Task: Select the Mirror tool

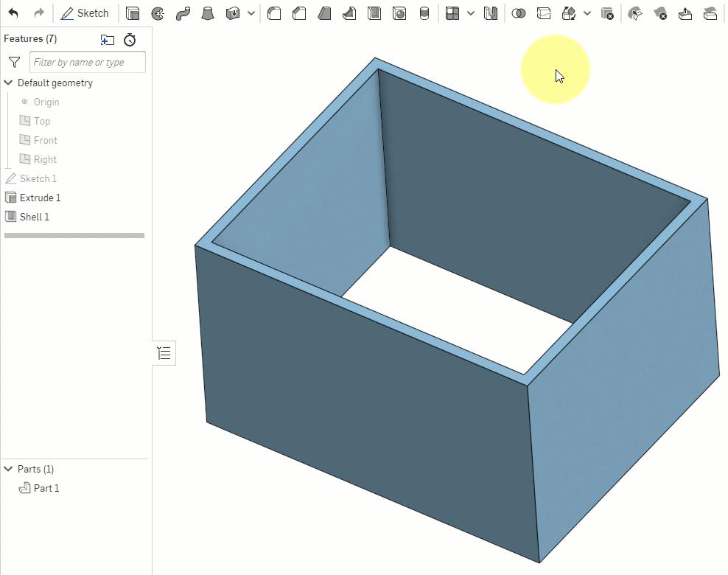Action: (x=491, y=13)
